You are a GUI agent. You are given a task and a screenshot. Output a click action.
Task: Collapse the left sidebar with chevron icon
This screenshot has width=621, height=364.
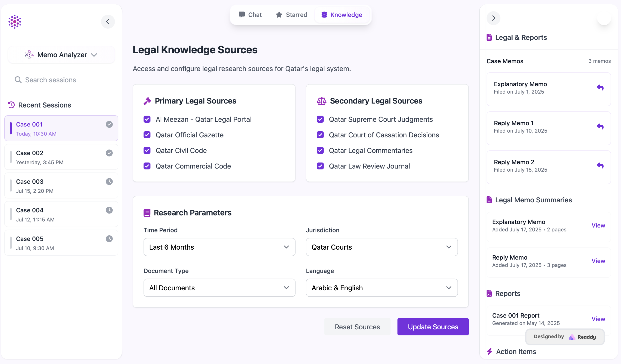[x=108, y=22]
